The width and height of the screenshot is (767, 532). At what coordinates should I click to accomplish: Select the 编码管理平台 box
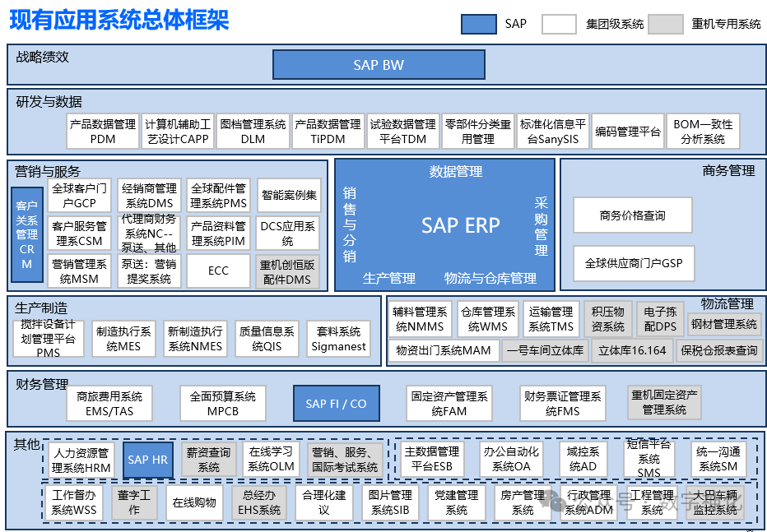point(628,132)
